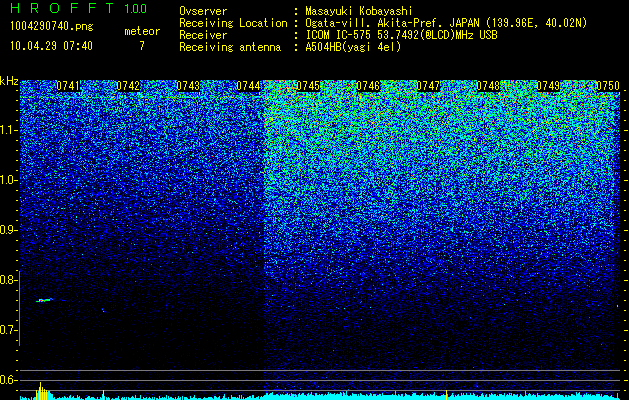Image resolution: width=629 pixels, height=400 pixels.
Task: Click the 0746 time marker
Action: pos(368,86)
